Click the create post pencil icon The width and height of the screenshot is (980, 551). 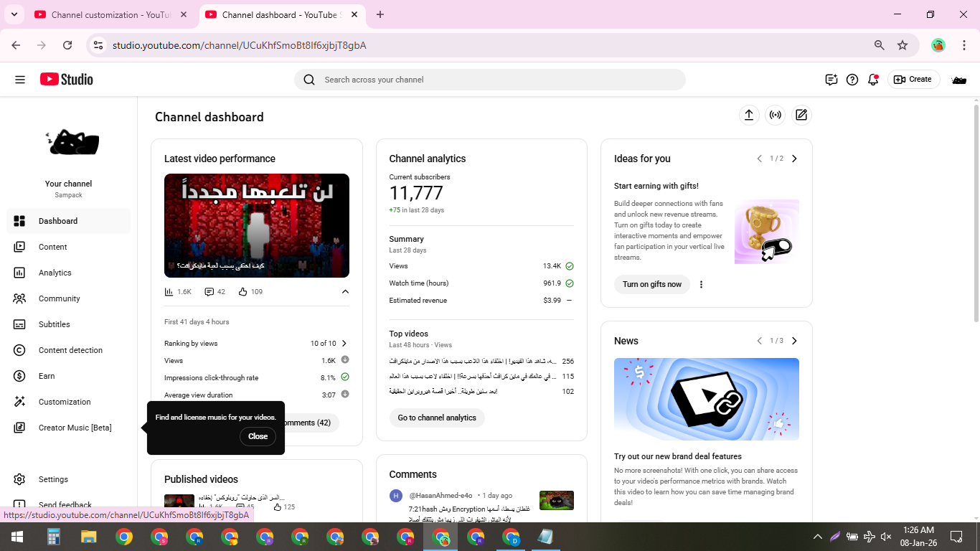pos(801,115)
